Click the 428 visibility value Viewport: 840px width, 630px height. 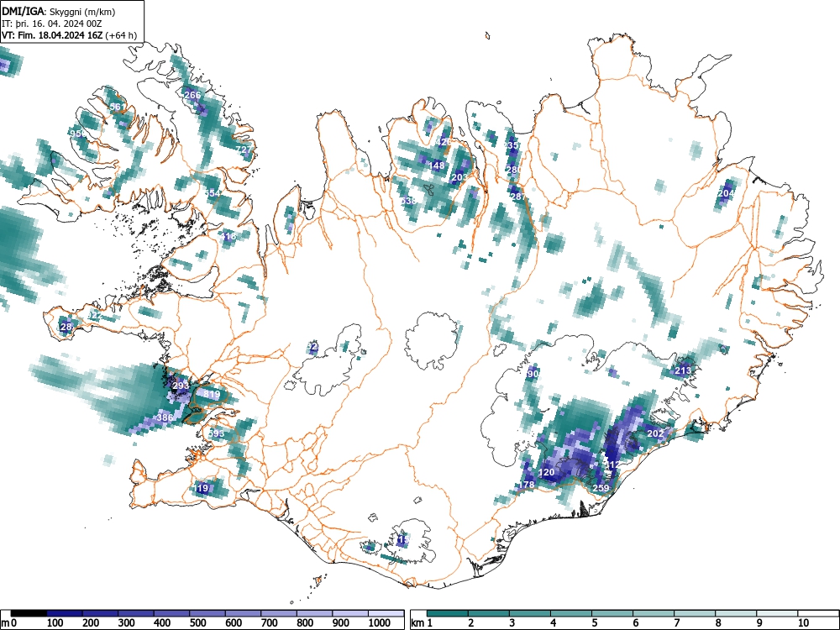[444, 142]
